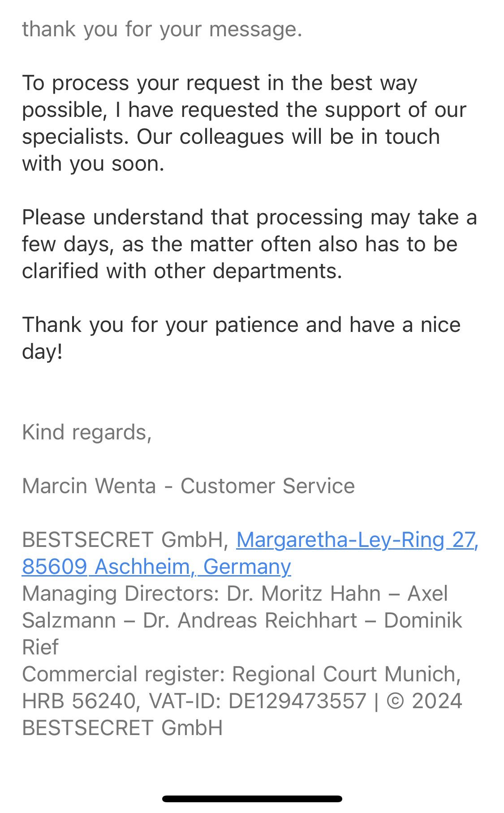The height and width of the screenshot is (813, 504).
Task: Tap the 'Kind regards,' closing line
Action: point(87,432)
